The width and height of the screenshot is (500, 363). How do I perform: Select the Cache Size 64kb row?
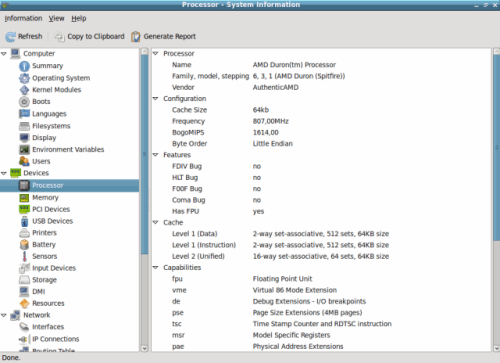pos(321,110)
